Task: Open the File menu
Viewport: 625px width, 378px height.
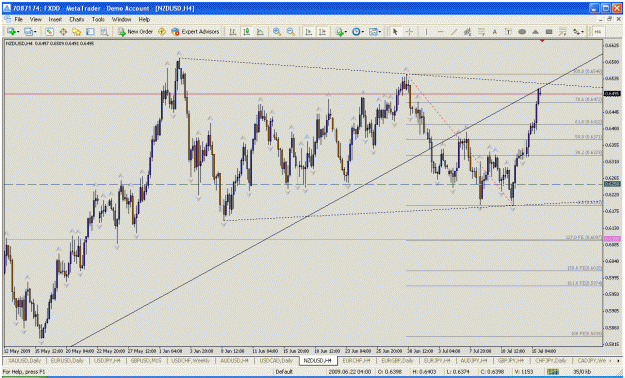Action: point(18,19)
